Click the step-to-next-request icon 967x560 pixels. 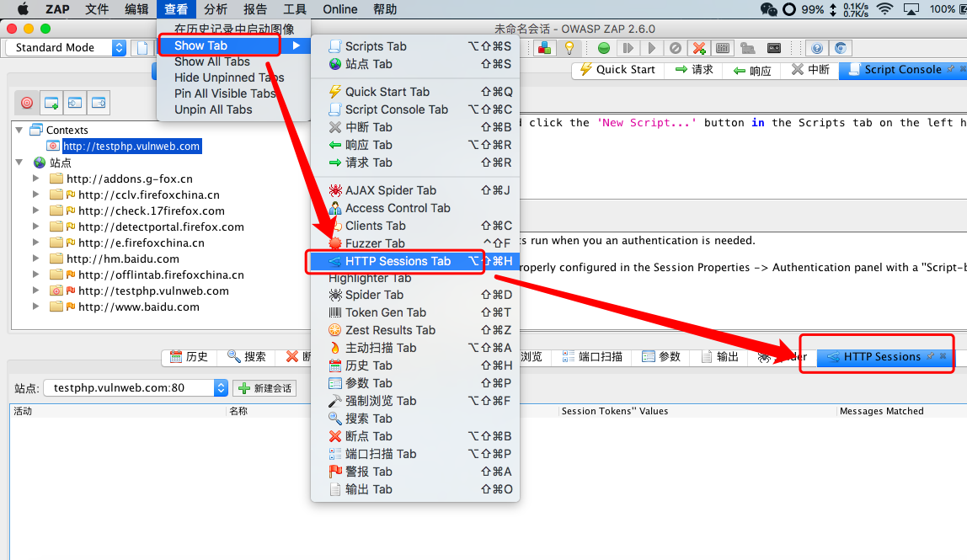pyautogui.click(x=628, y=48)
